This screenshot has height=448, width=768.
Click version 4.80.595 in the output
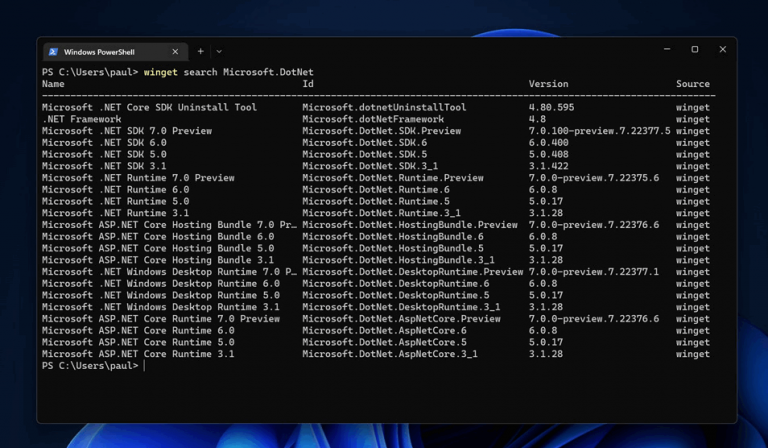coord(551,107)
